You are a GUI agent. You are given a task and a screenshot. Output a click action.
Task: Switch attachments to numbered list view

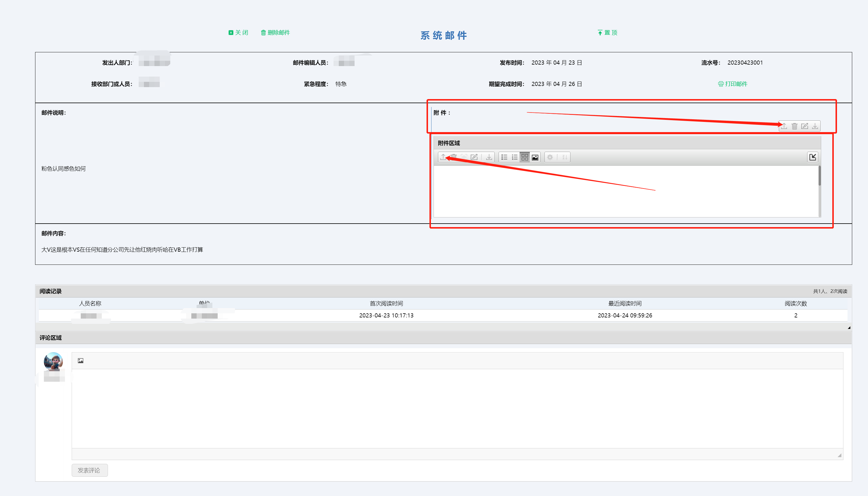pos(515,157)
